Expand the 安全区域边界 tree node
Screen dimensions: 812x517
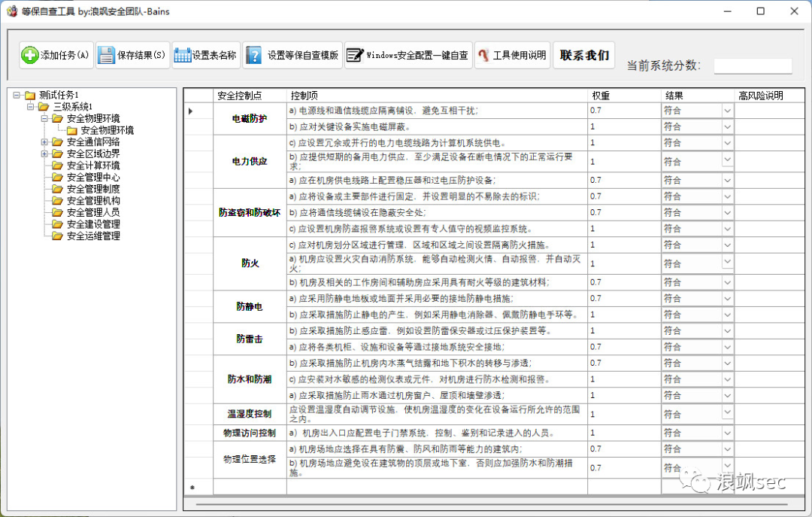[44, 154]
